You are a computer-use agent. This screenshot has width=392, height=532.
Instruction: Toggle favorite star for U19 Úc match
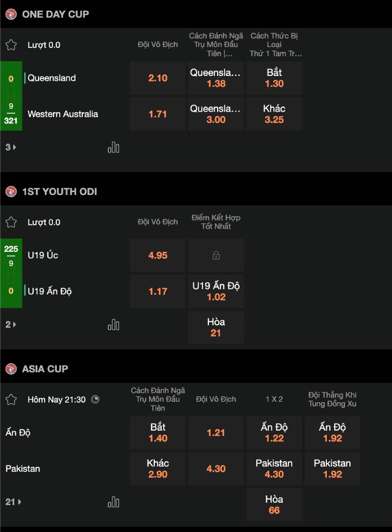[x=11, y=222]
